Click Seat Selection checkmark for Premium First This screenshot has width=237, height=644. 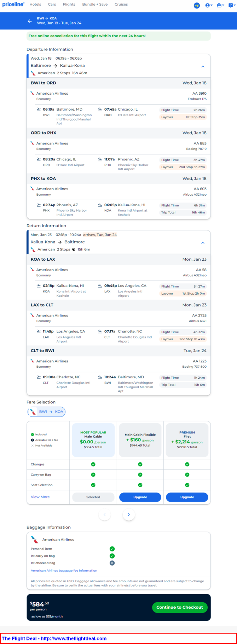tap(187, 485)
